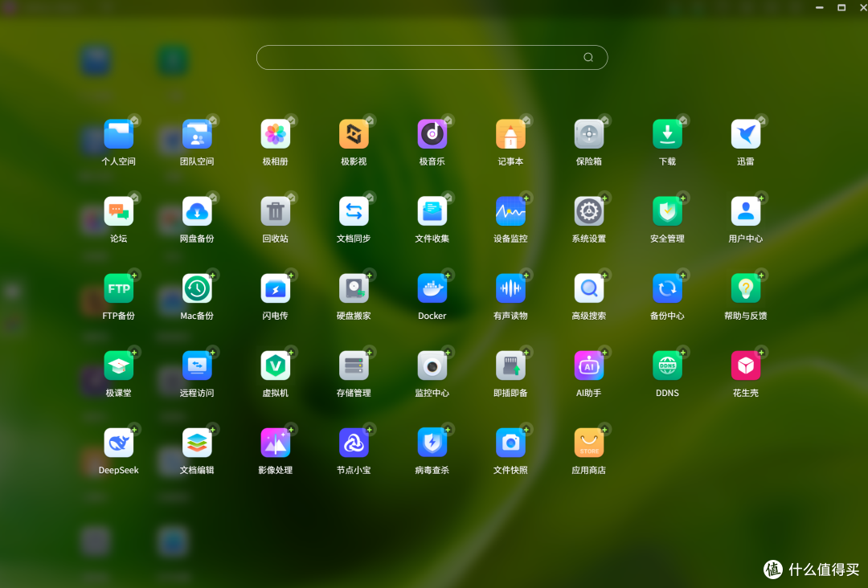Open the 回收站 recycle bin
Viewport: 868px width, 588px height.
tap(275, 211)
